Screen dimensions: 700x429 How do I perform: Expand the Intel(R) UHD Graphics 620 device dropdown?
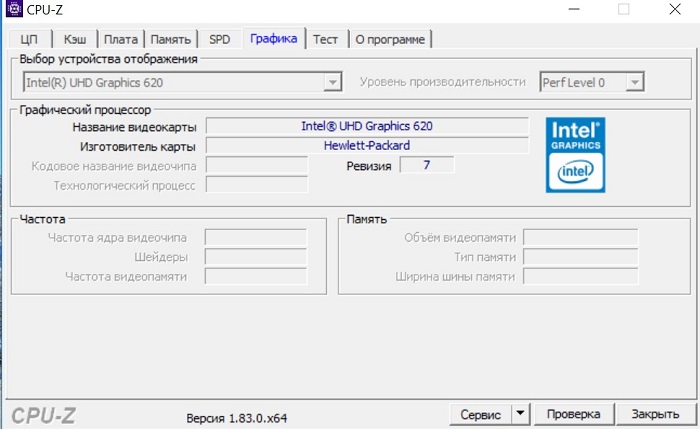pos(333,82)
